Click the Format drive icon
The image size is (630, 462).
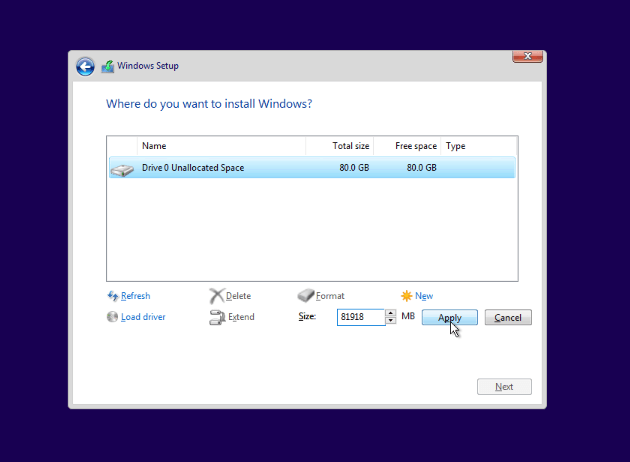pyautogui.click(x=305, y=296)
